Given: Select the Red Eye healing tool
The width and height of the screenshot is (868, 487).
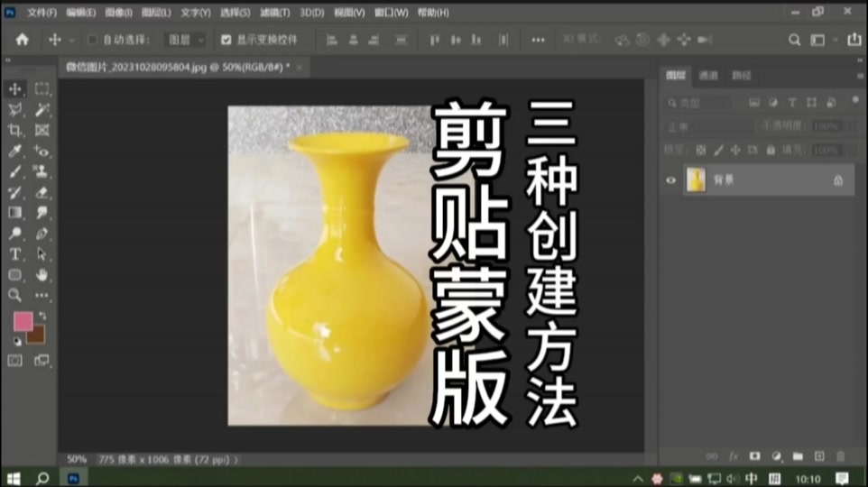Looking at the screenshot, I should pyautogui.click(x=42, y=151).
